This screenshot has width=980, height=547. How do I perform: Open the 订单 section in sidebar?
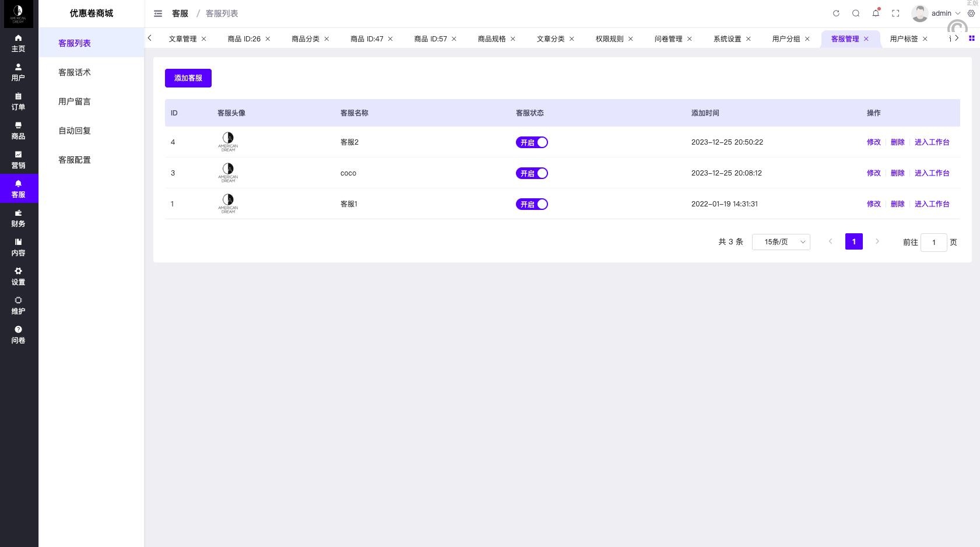19,101
